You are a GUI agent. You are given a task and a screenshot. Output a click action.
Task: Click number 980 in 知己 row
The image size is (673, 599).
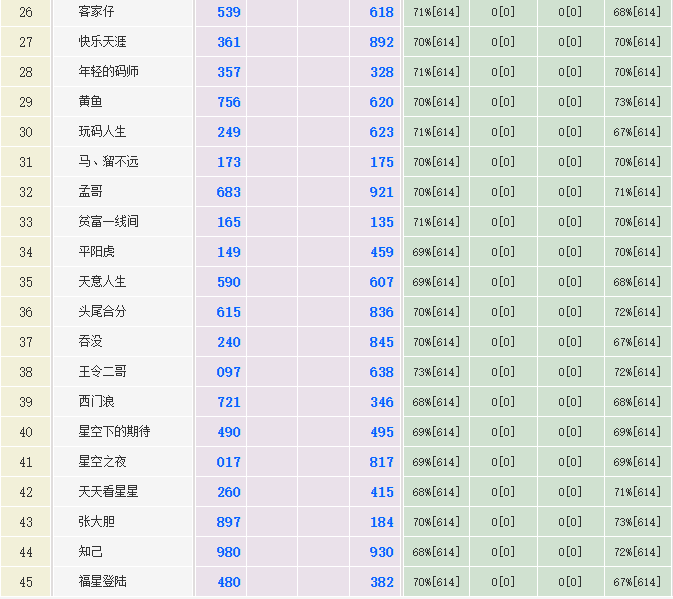point(229,552)
